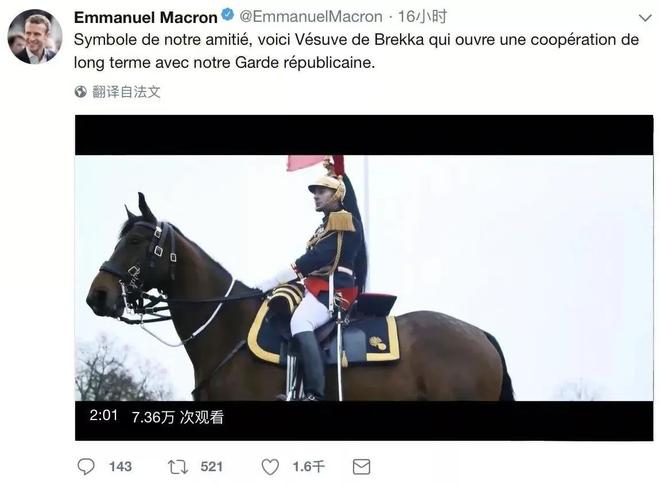Like the tweet with the heart icon
This screenshot has height=485, width=660.
tap(270, 467)
